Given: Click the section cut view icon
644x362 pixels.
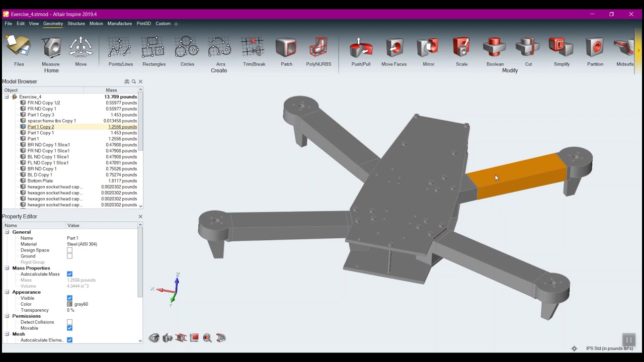Looking at the screenshot, I should (x=181, y=338).
